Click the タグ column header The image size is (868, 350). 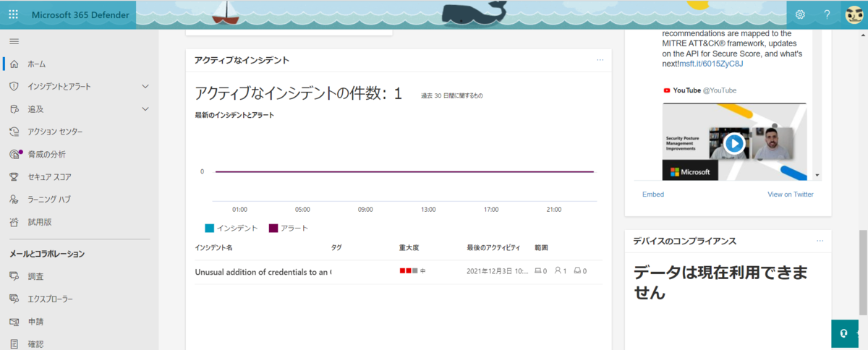pyautogui.click(x=336, y=248)
